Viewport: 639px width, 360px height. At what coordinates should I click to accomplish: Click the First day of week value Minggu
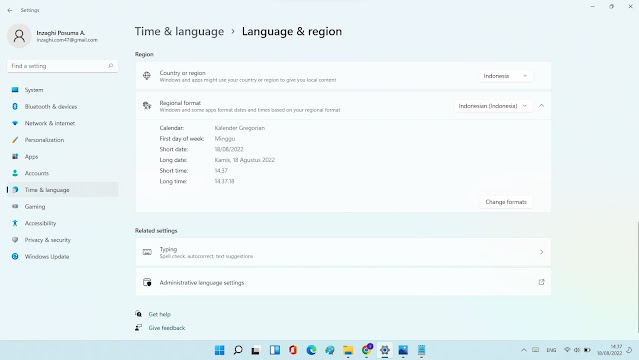coord(225,139)
